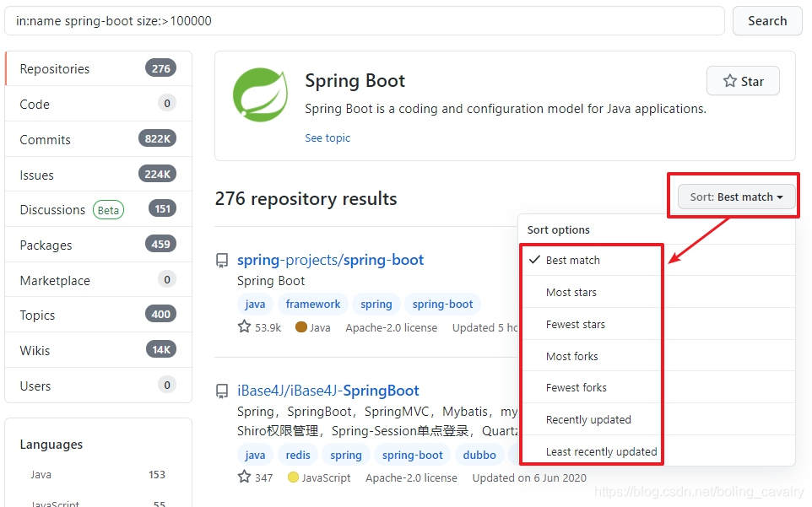Click star count icon showing 53.9k
The height and width of the screenshot is (507, 812).
[244, 326]
